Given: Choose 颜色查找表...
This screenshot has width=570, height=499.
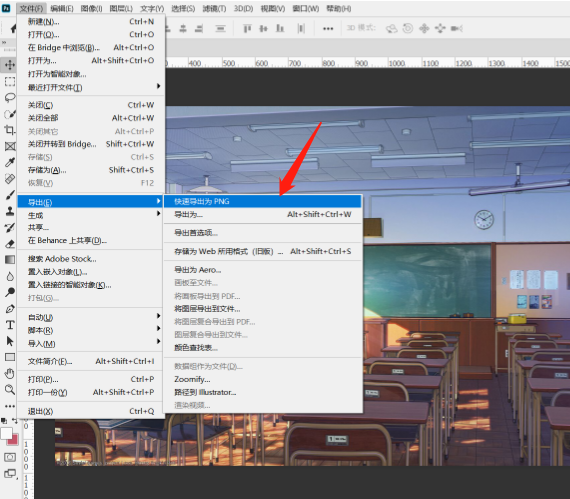Looking at the screenshot, I should coord(262,348).
